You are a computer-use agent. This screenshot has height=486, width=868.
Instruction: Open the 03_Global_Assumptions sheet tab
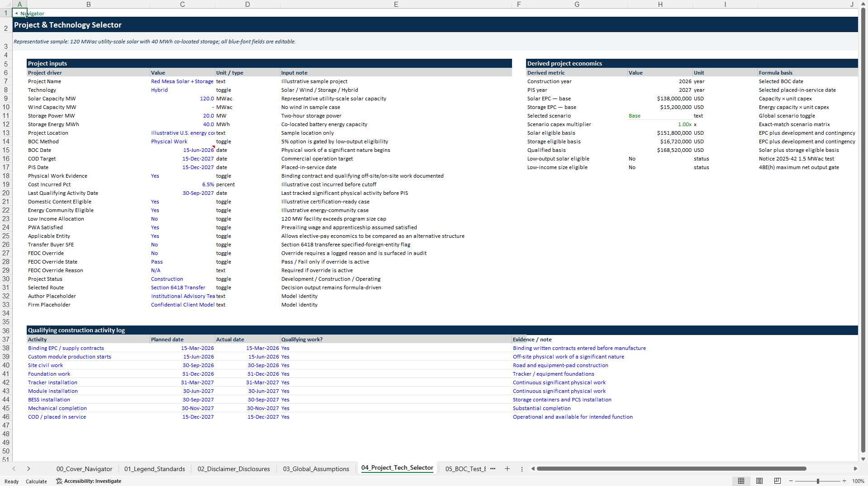pyautogui.click(x=316, y=469)
